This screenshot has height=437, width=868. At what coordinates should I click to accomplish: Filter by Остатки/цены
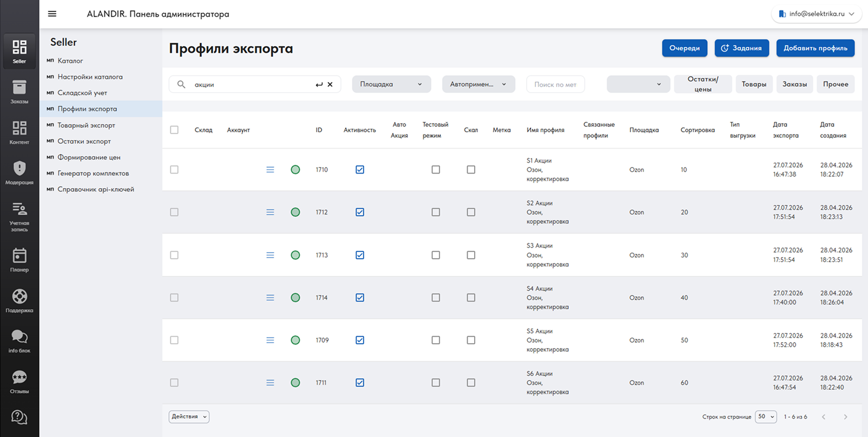pos(703,84)
